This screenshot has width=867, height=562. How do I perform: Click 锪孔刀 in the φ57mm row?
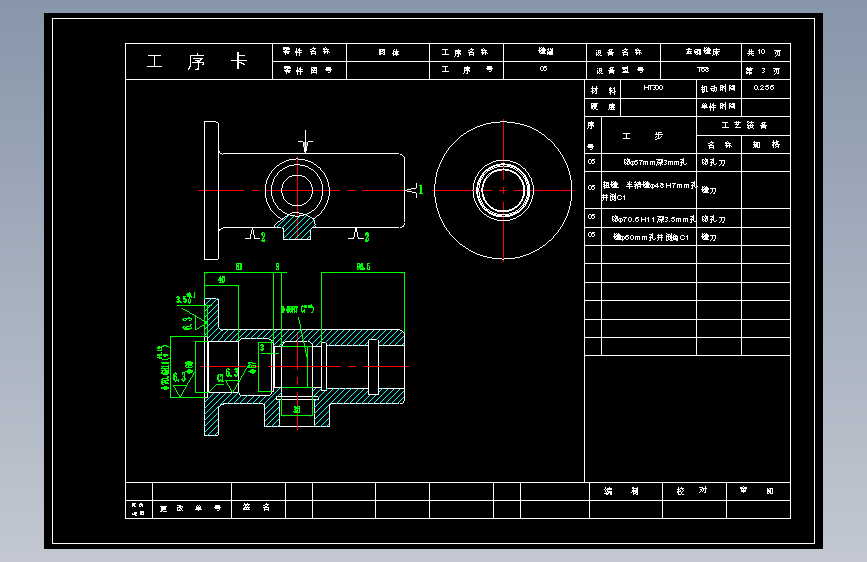(713, 163)
